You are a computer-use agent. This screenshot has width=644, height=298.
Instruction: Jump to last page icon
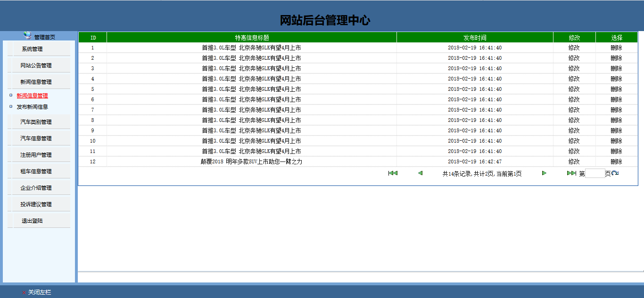(x=571, y=173)
